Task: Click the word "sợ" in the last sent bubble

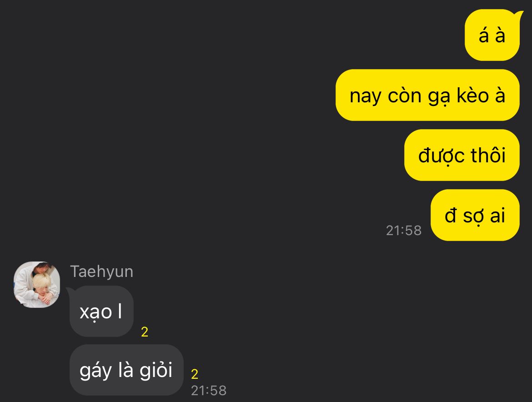Action: [473, 216]
